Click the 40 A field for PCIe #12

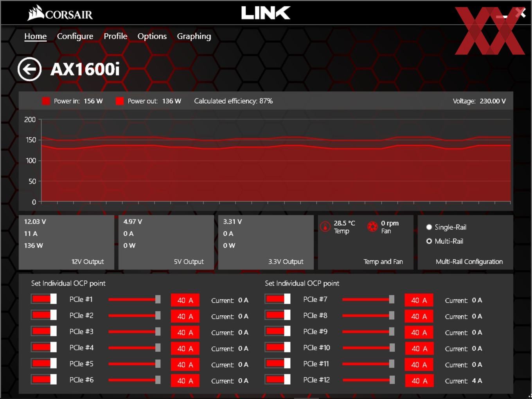(419, 381)
